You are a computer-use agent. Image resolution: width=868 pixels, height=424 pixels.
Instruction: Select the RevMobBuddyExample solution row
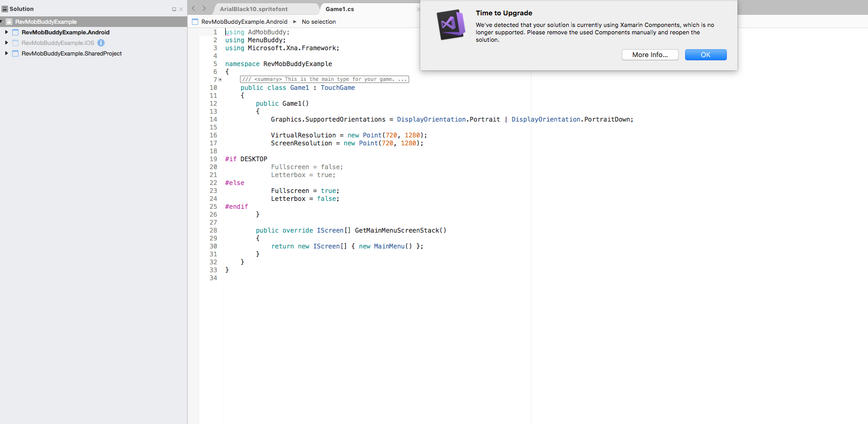[94, 22]
